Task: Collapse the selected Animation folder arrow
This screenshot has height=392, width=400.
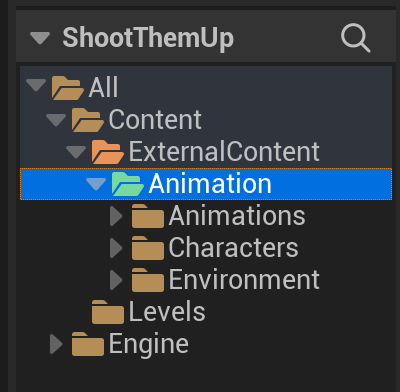Action: [x=96, y=184]
